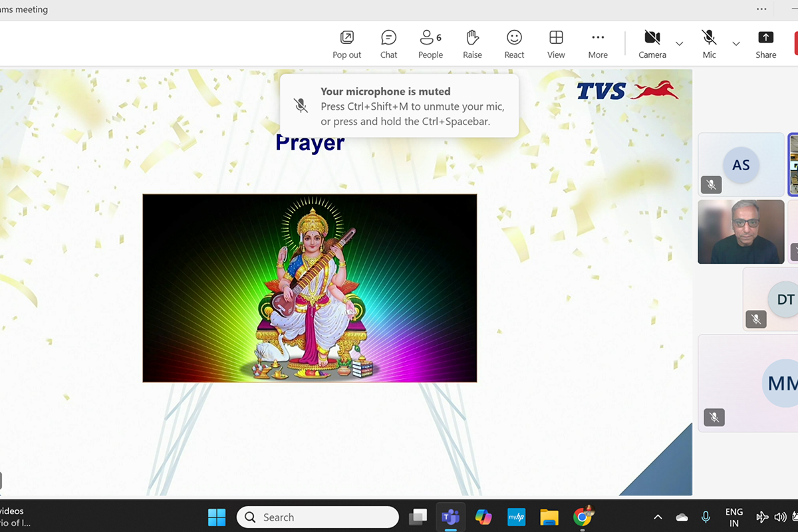Viewport: 798px width, 532px height.
Task: Open Microsoft Teams from the taskbar
Action: 450,517
